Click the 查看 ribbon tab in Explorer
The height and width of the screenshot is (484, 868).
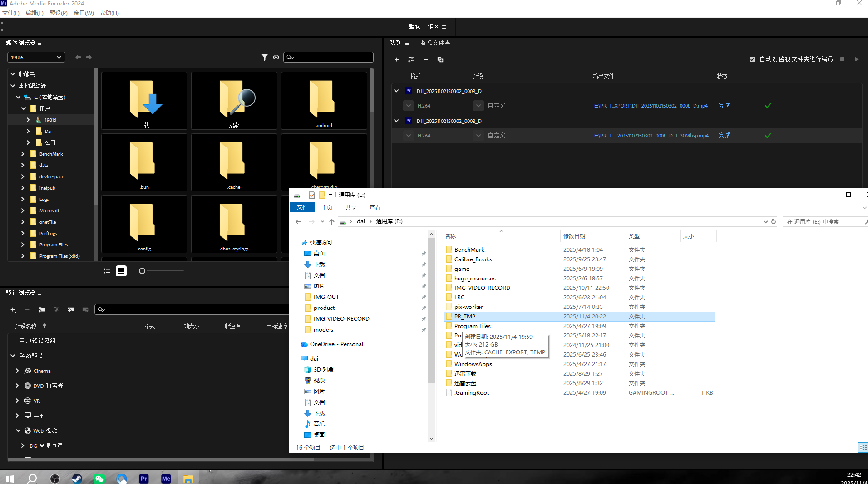(x=375, y=207)
